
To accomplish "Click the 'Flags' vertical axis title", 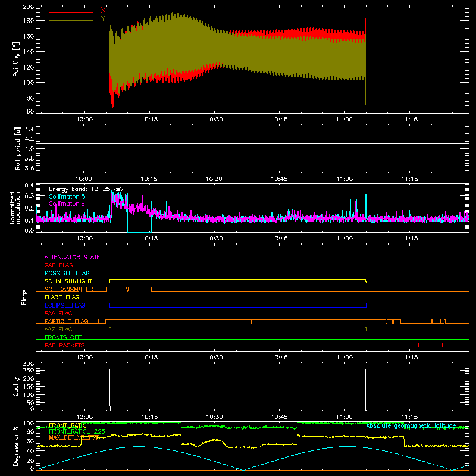I will coord(24,297).
